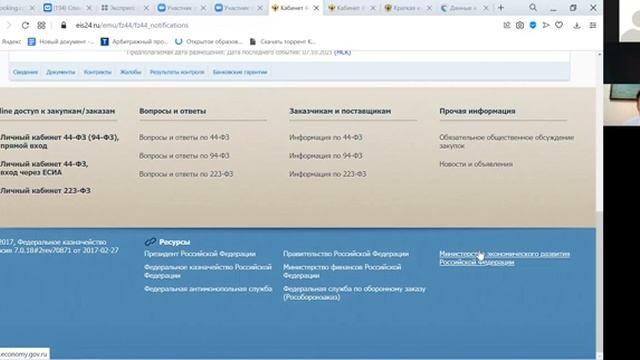
Task: Open Президент Российской Федерации link
Action: click(x=200, y=254)
